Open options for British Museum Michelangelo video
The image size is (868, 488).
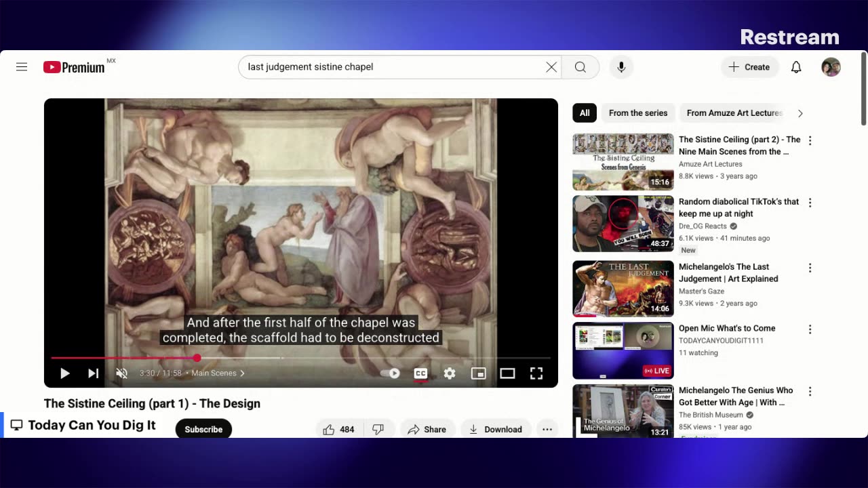[810, 392]
